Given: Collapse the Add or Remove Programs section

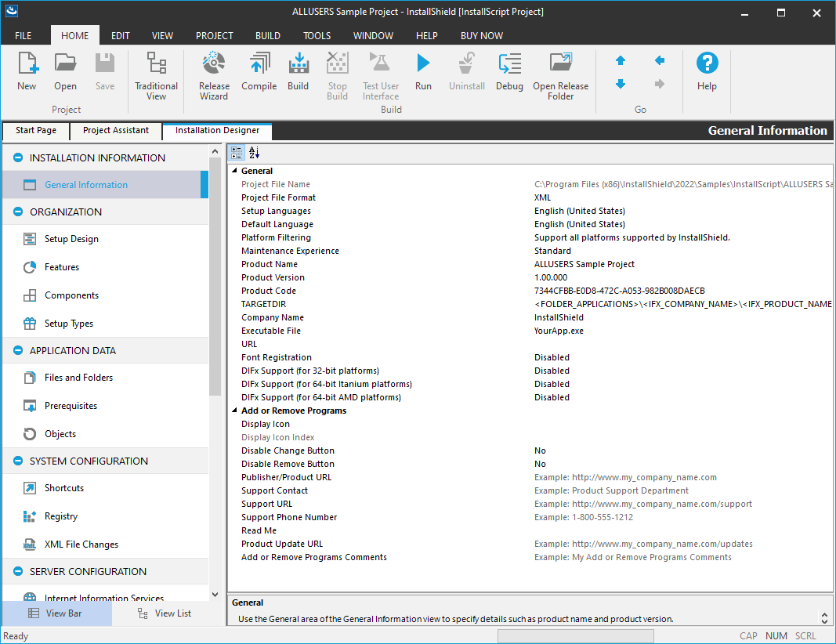Looking at the screenshot, I should [234, 411].
